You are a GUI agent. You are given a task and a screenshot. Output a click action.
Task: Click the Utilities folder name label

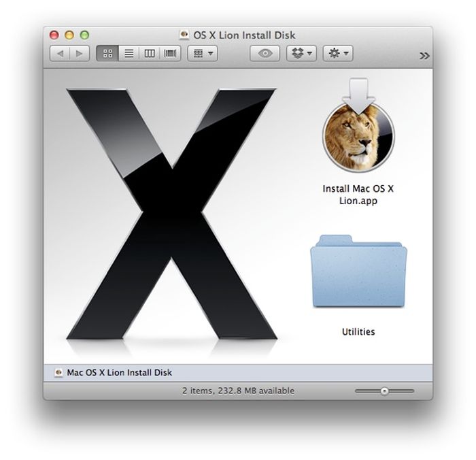358,332
